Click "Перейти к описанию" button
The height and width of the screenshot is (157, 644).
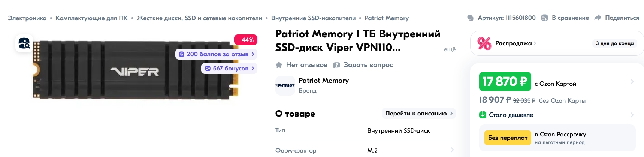point(419,113)
